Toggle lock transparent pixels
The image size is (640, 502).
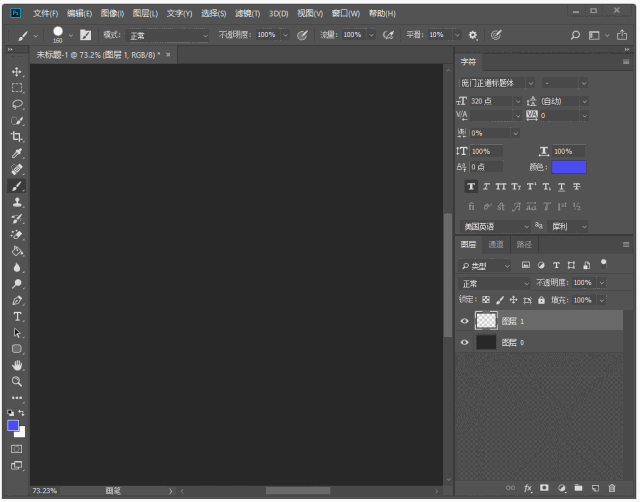[x=486, y=300]
